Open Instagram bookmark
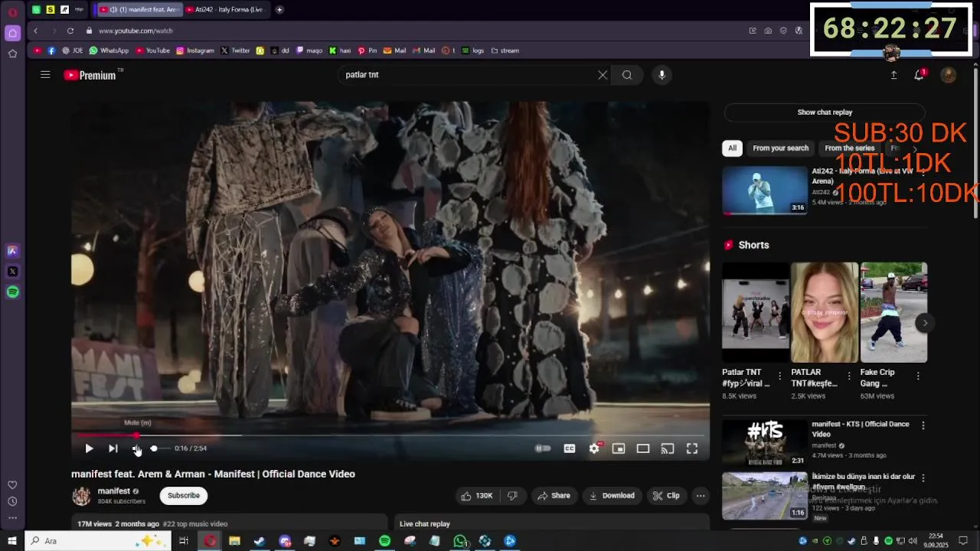Viewport: 980px width, 551px height. [195, 51]
